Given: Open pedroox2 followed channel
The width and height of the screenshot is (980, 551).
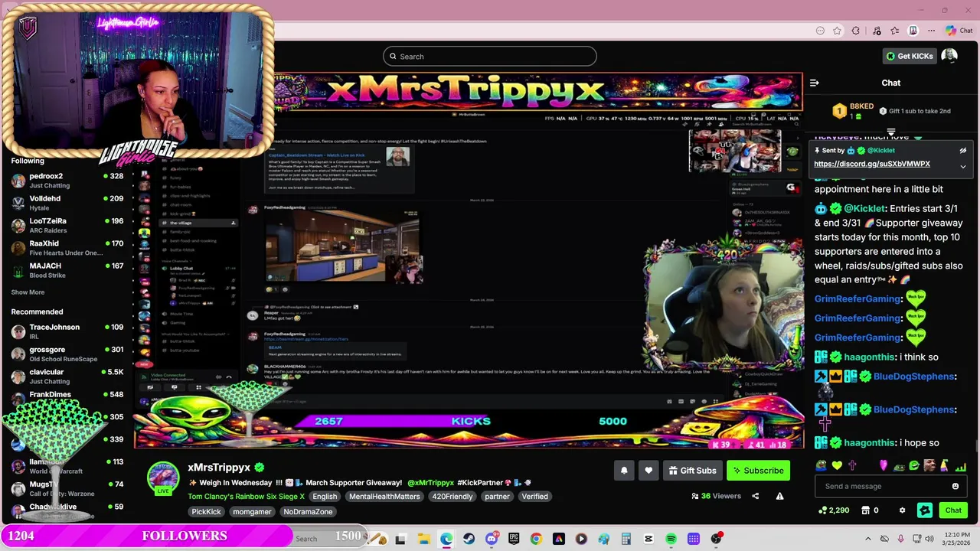Looking at the screenshot, I should click(x=67, y=181).
